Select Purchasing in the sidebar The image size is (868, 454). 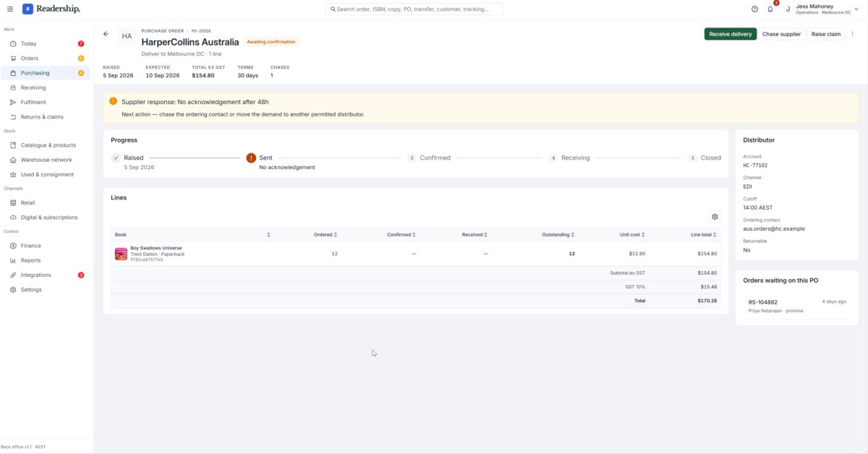pos(45,73)
